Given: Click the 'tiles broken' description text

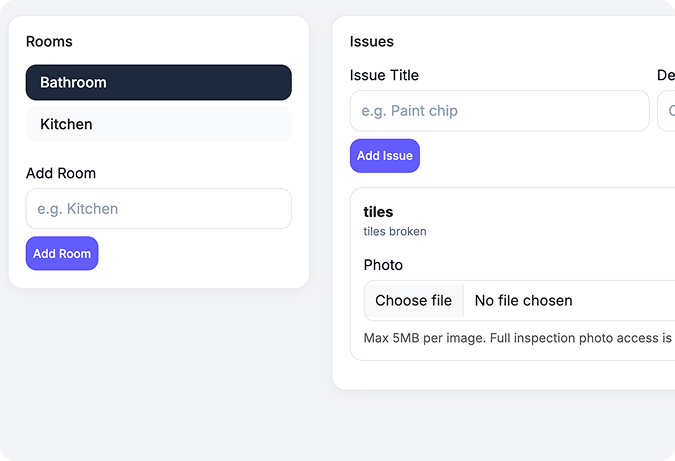Looking at the screenshot, I should 395,232.
